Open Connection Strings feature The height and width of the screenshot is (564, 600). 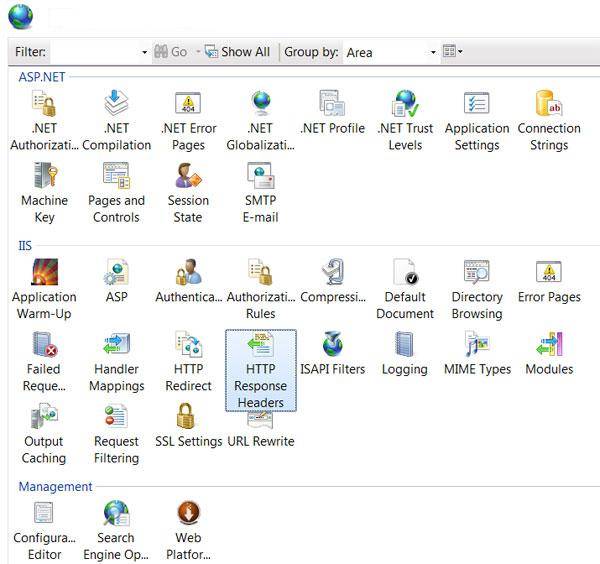click(549, 121)
